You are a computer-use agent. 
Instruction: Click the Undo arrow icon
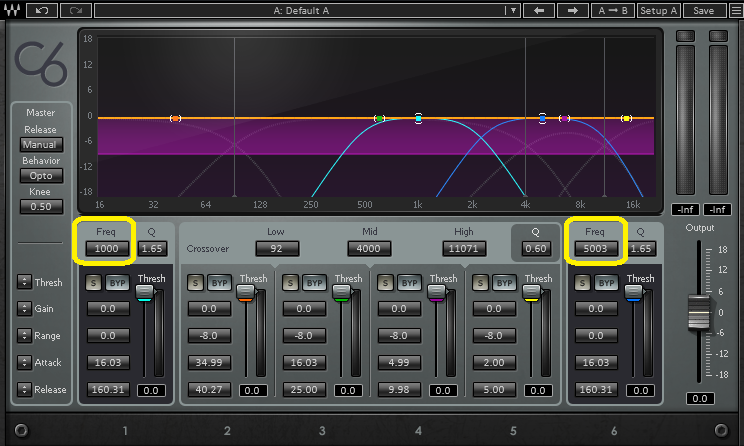pyautogui.click(x=41, y=10)
